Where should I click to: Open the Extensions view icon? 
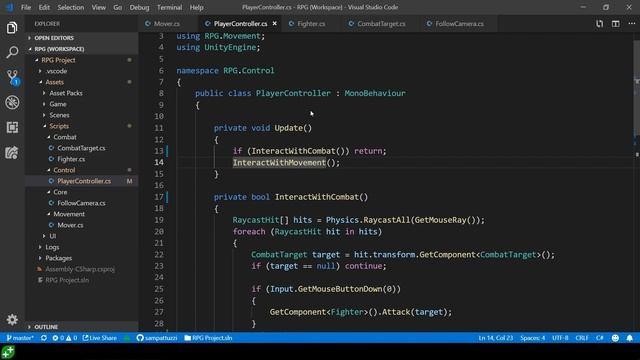pyautogui.click(x=12, y=127)
